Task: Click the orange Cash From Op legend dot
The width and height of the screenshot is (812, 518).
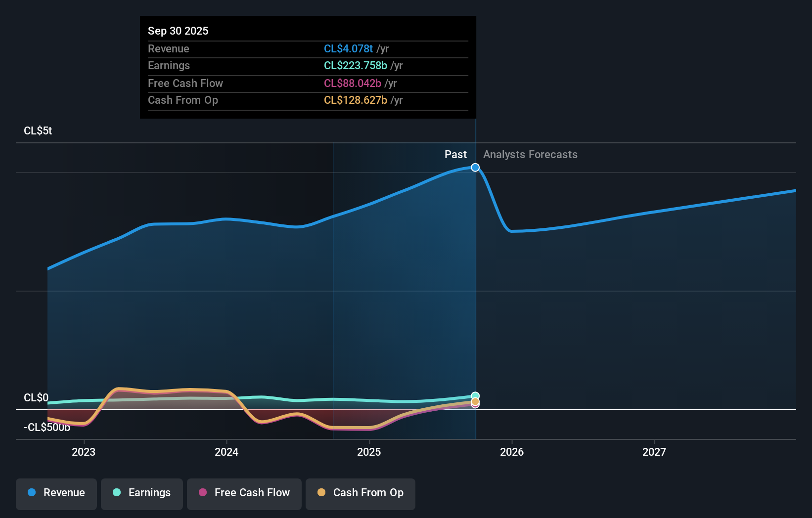Action: coord(321,492)
